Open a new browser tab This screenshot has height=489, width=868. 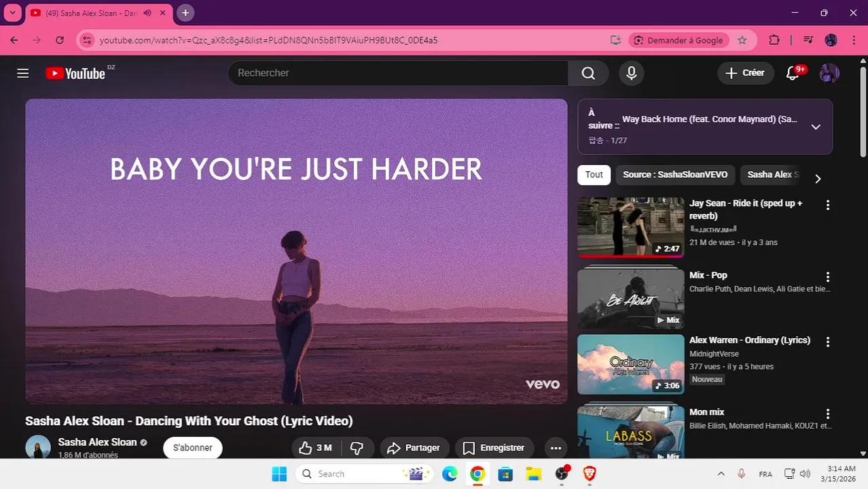pyautogui.click(x=185, y=13)
